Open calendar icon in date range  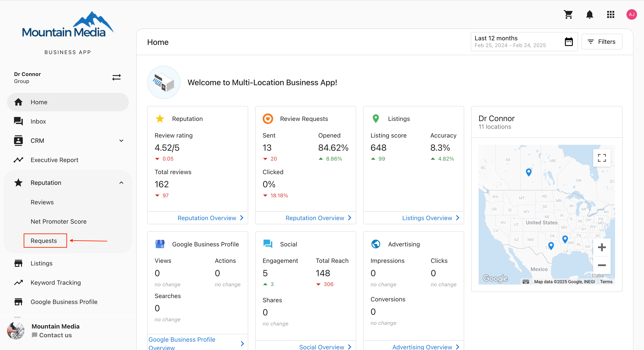click(568, 42)
